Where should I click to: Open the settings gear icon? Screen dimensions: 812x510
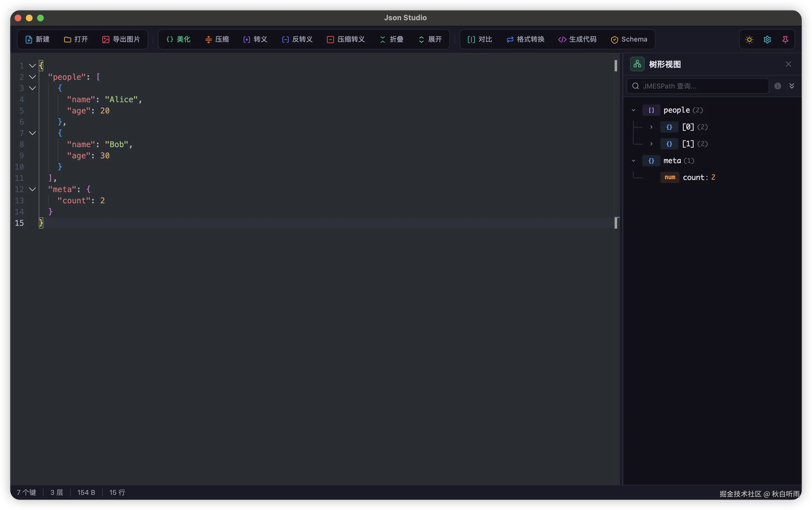point(767,40)
